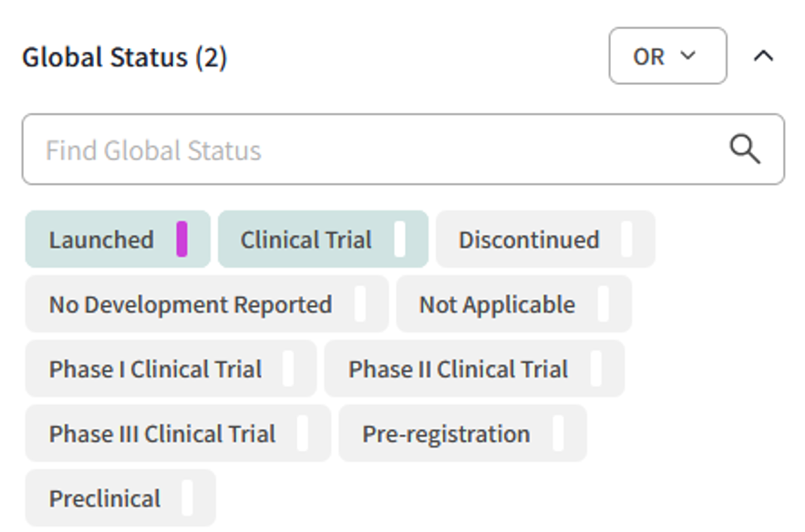Click the indicator bar on Pre-registration chip
The image size is (805, 532).
point(560,434)
